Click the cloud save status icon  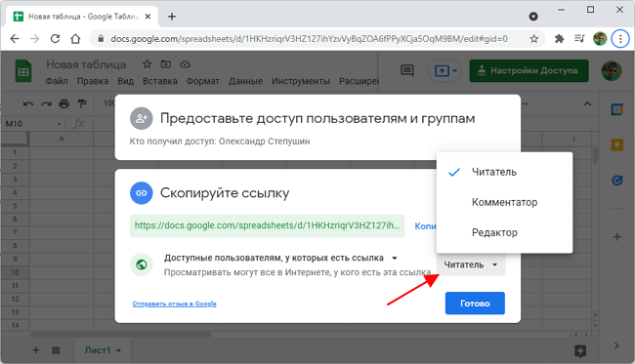185,63
